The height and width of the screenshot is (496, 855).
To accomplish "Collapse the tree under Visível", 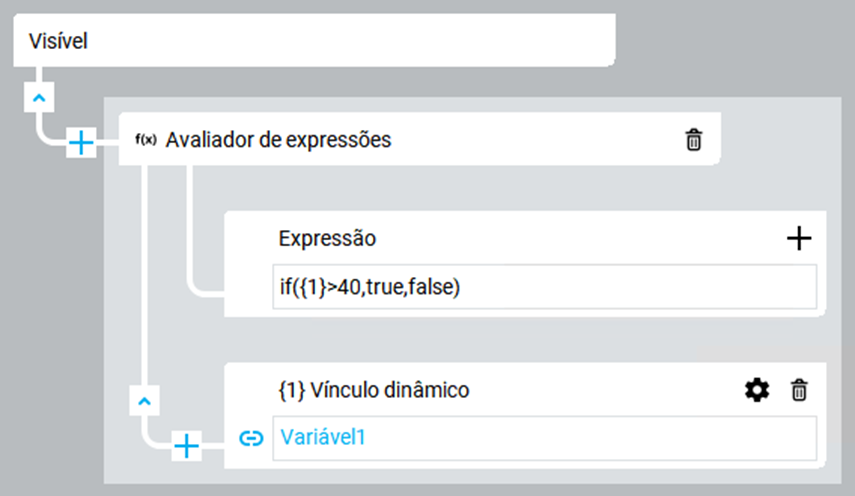I will (x=37, y=99).
